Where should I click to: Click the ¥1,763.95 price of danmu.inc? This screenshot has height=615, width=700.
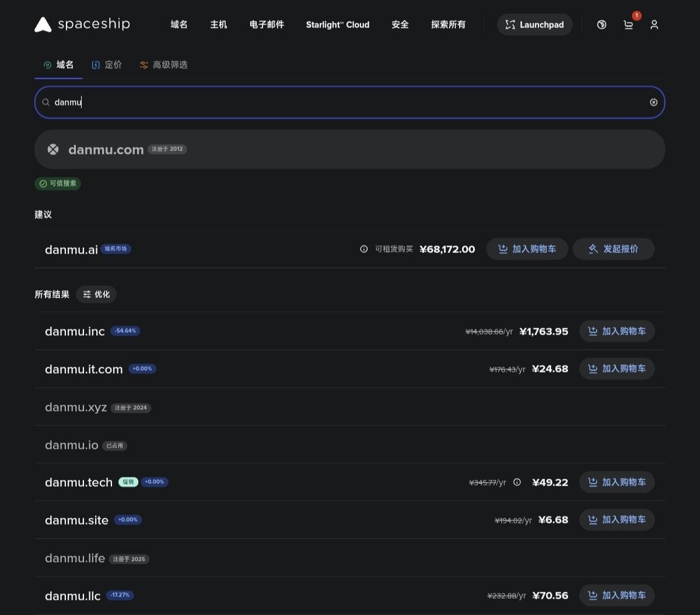tap(544, 332)
